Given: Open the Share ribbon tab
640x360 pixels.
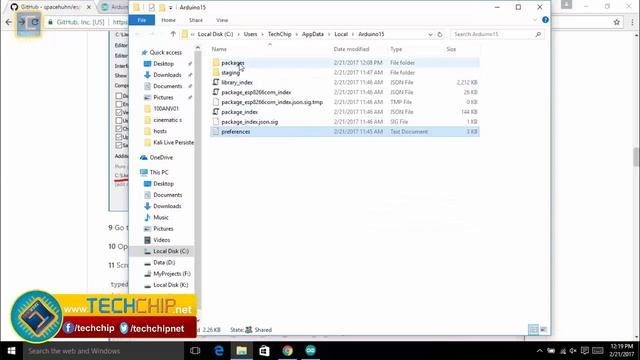Looking at the screenshot, I should (x=196, y=20).
